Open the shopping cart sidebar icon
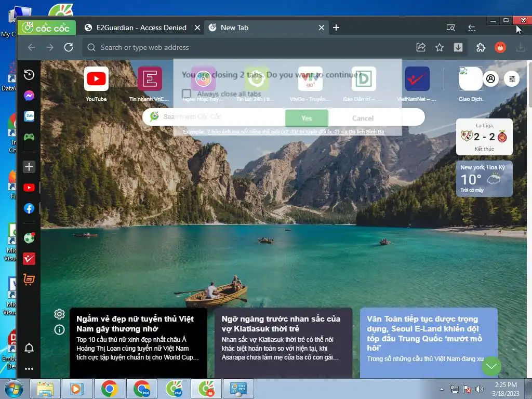 29,279
